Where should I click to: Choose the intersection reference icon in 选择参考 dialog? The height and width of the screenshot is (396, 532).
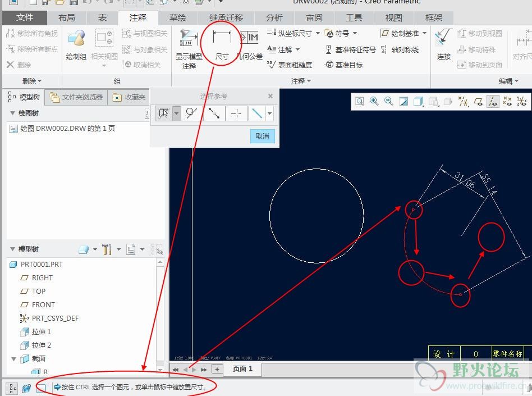[236, 113]
